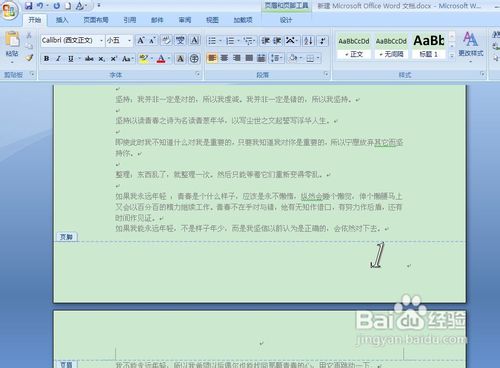Click the Save icon in quick access toolbar

tap(29, 5)
